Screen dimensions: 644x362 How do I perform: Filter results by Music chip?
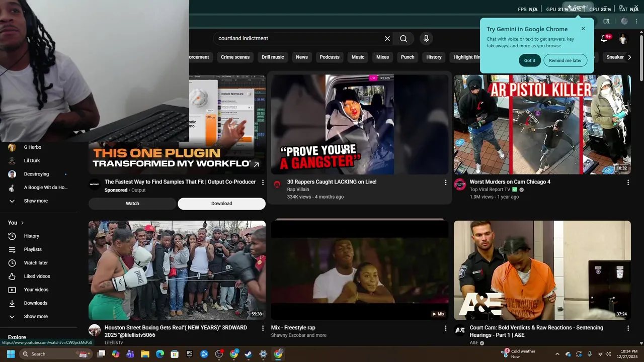pyautogui.click(x=358, y=57)
